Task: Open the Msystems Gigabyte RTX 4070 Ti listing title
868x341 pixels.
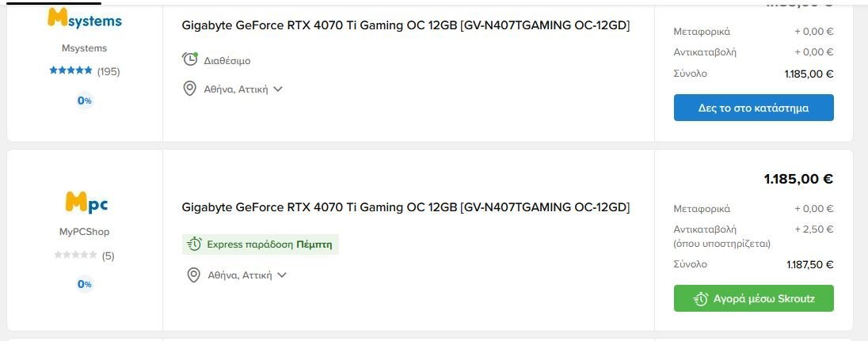Action: [405, 25]
